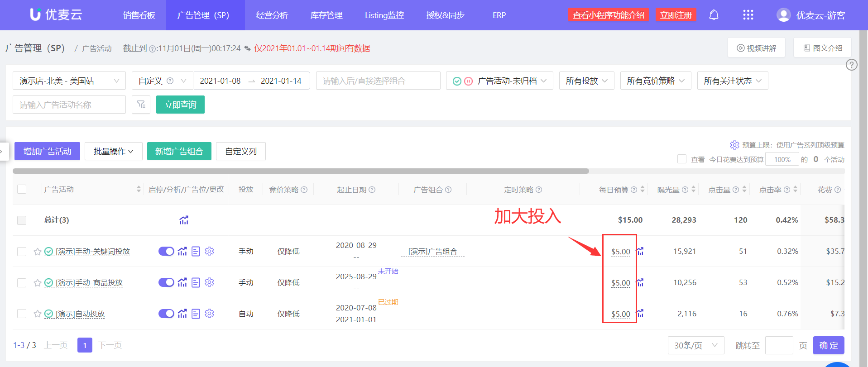Open the advanced filter funnel icon
The image size is (868, 367).
(x=141, y=105)
